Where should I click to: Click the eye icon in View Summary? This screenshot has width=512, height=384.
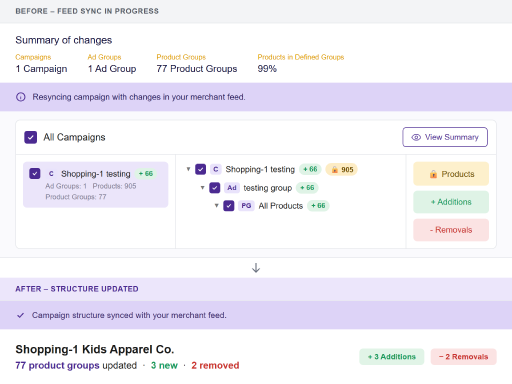click(x=416, y=137)
